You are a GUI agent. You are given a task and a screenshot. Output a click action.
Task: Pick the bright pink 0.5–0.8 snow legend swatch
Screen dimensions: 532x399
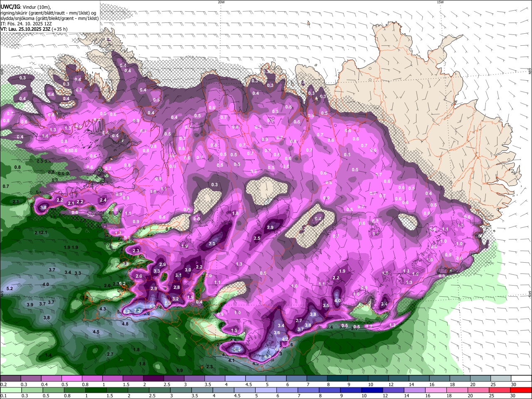(x=71, y=379)
